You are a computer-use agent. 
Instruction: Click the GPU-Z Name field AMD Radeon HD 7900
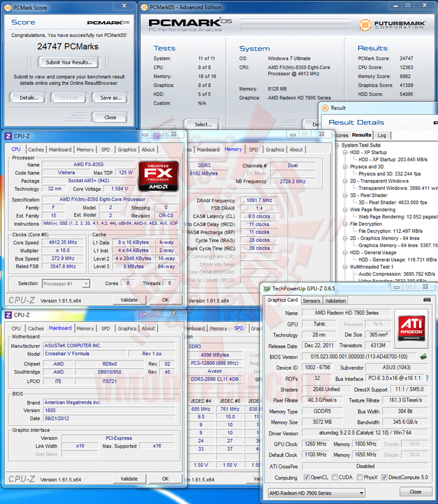tap(346, 313)
